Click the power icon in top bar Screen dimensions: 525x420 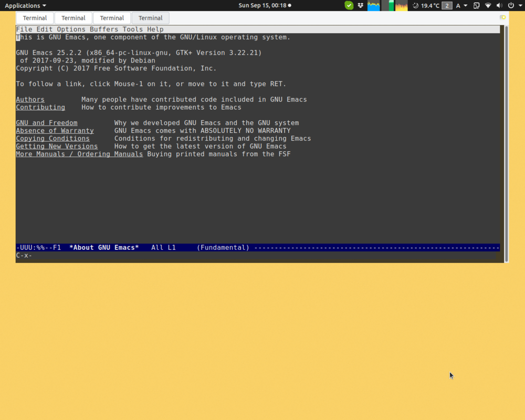511,5
